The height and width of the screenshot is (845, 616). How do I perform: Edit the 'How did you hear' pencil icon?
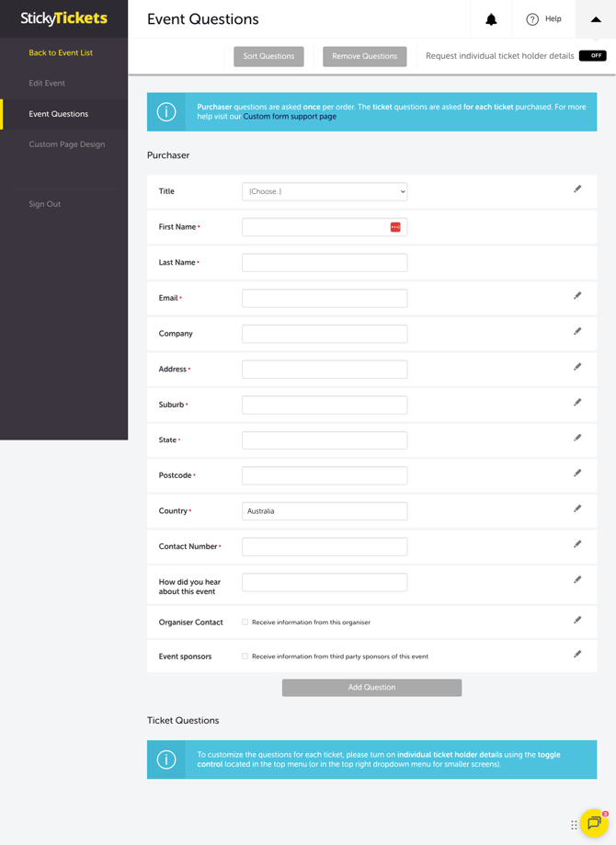click(x=577, y=580)
